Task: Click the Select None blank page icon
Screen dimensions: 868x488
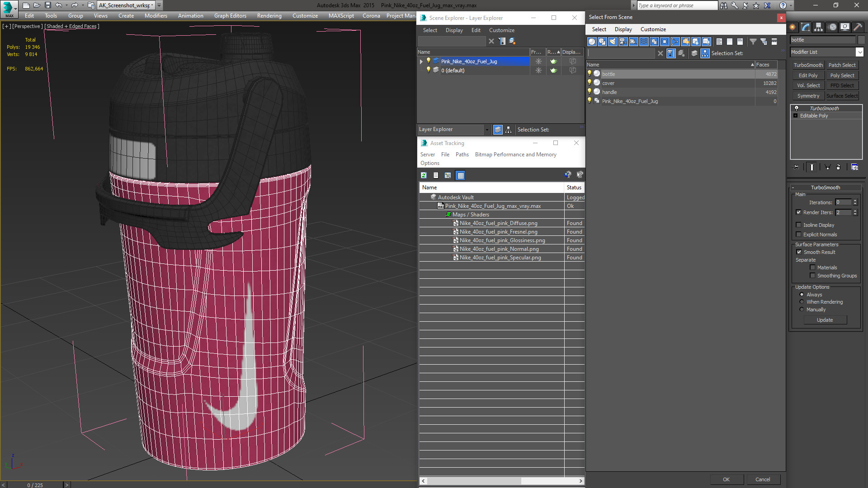Action: tap(730, 42)
